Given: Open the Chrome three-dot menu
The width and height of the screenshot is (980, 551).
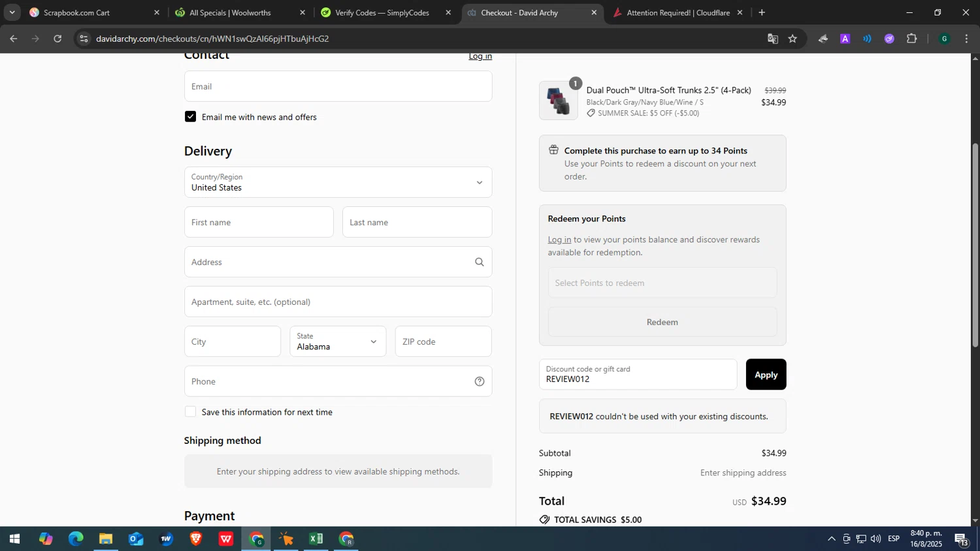Looking at the screenshot, I should (966, 39).
